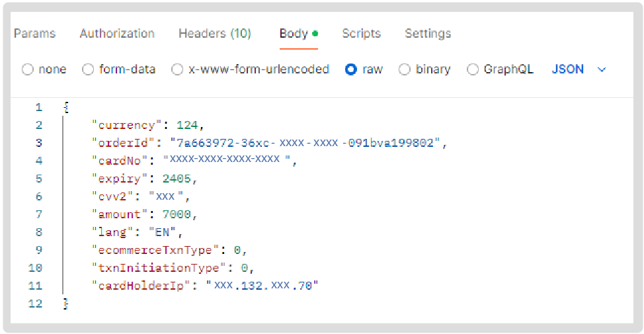Open the request Settings tab
The width and height of the screenshot is (644, 334).
(x=428, y=34)
